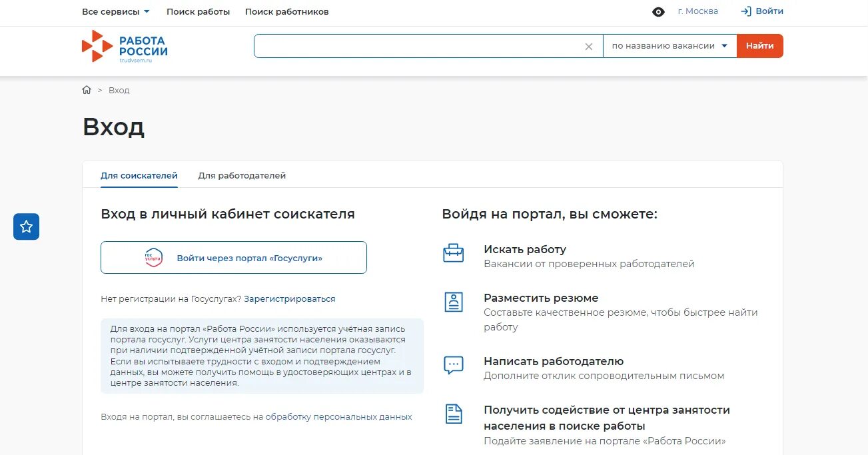This screenshot has width=868, height=455.
Task: Click the Работа России logo
Action: click(x=125, y=46)
